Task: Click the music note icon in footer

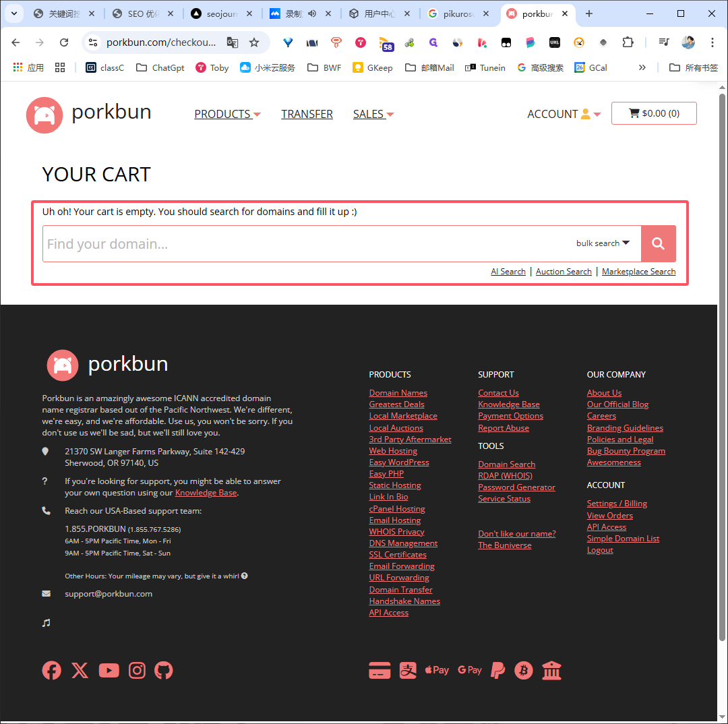Action: tap(46, 623)
